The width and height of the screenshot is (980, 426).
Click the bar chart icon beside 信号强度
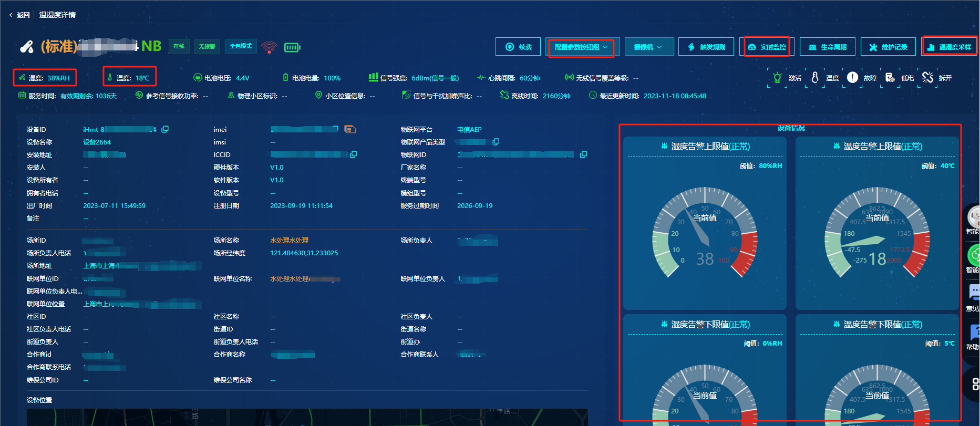[x=373, y=77]
